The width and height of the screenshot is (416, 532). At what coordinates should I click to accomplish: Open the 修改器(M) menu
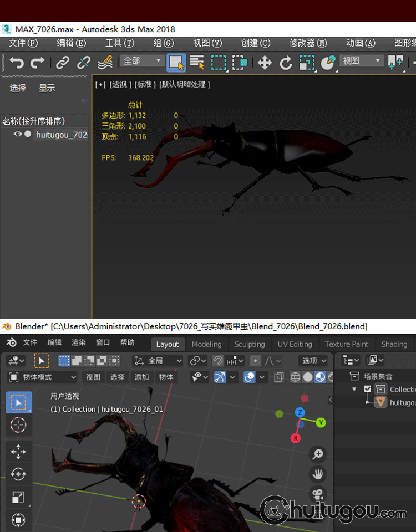[x=308, y=43]
